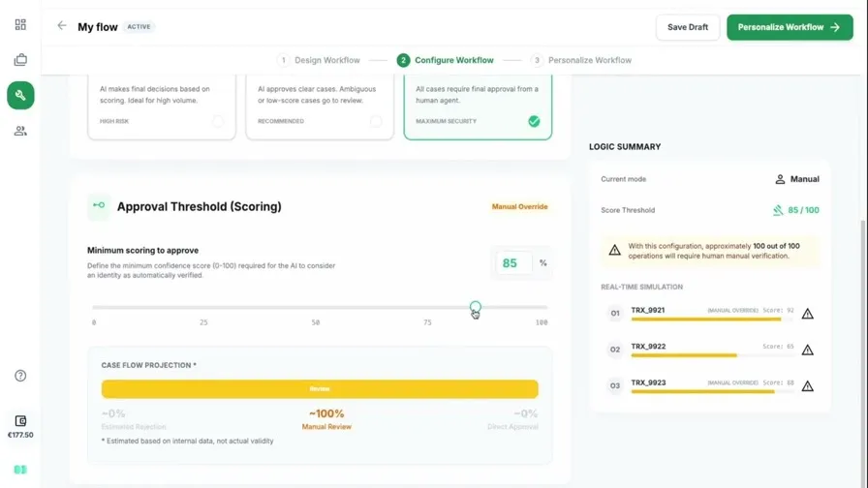This screenshot has height=488, width=868.
Task: Select the Recommended mode radio button
Action: click(x=376, y=121)
